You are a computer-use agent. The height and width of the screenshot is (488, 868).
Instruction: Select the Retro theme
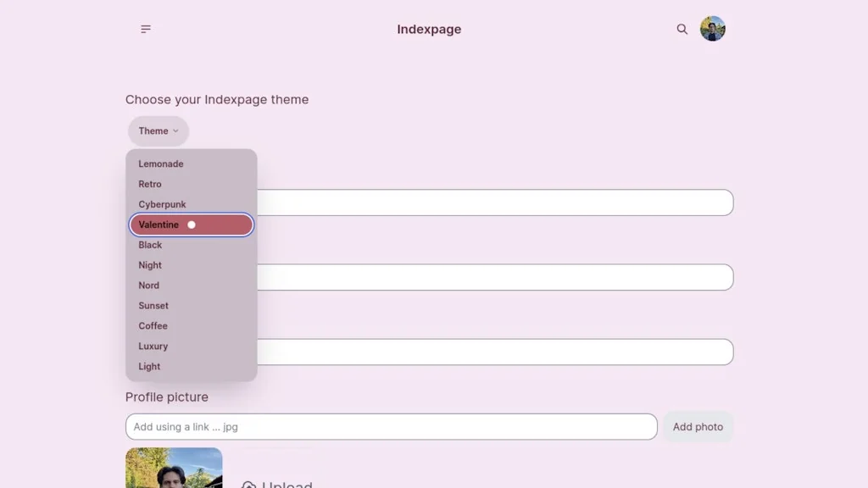click(x=150, y=184)
